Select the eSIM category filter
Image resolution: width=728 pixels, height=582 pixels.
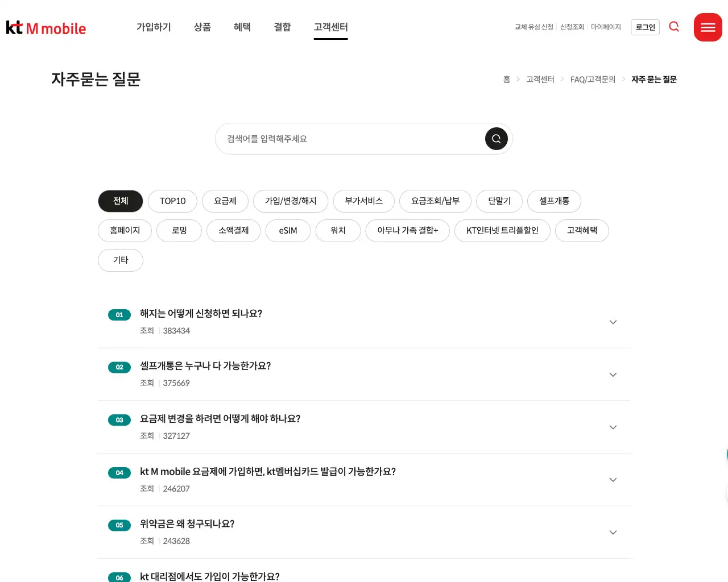point(288,231)
